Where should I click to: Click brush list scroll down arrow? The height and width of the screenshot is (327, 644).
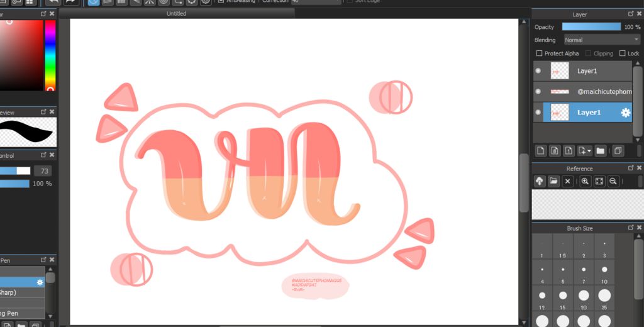pyautogui.click(x=50, y=316)
